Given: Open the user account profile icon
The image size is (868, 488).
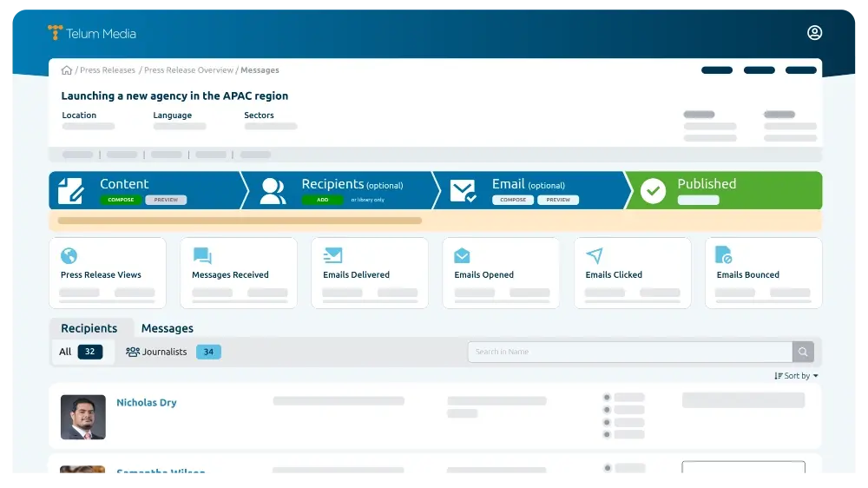Looking at the screenshot, I should (814, 33).
